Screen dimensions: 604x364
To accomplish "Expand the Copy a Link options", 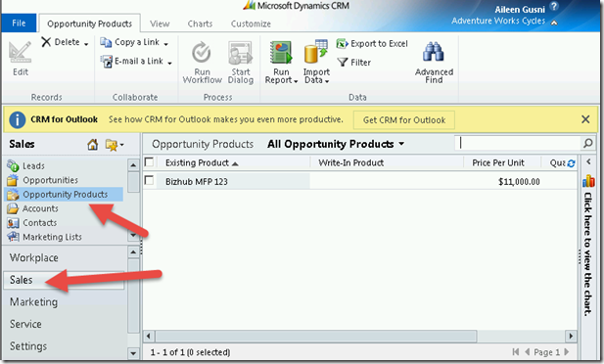I will 166,44.
